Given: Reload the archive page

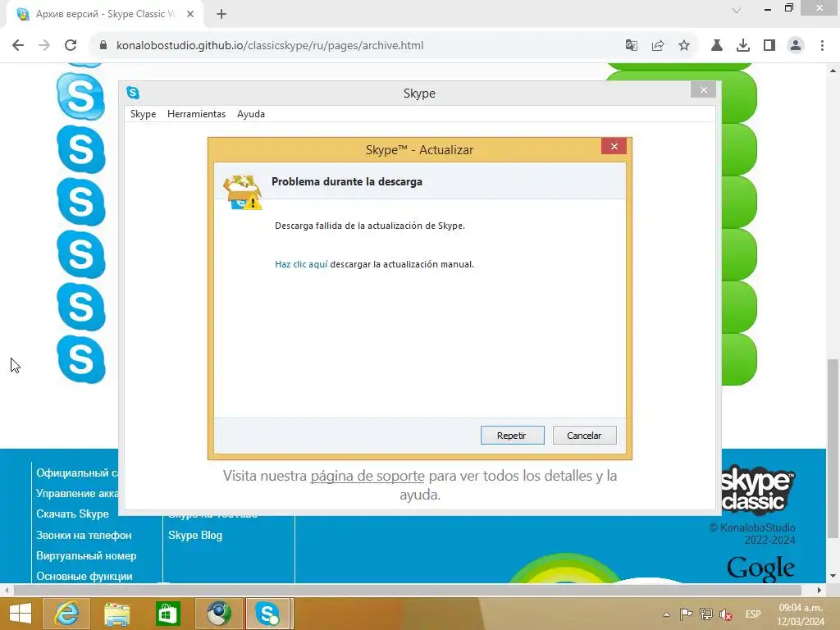Looking at the screenshot, I should coord(71,46).
